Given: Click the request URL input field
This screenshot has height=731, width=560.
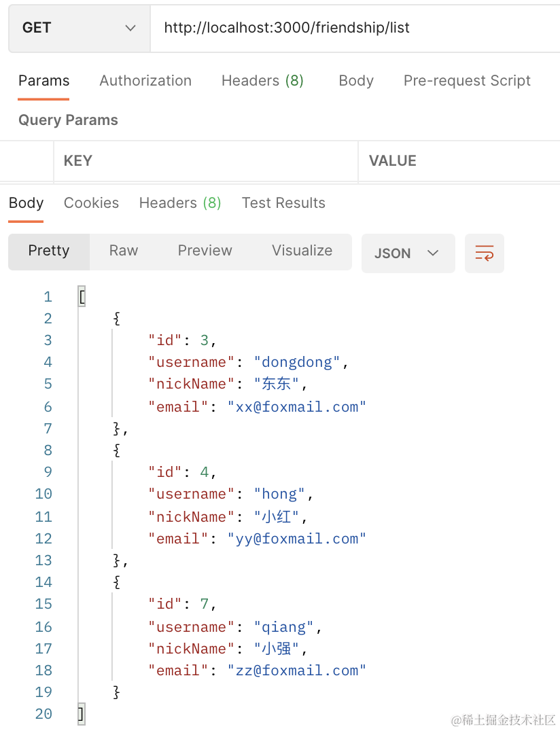Looking at the screenshot, I should tap(353, 28).
